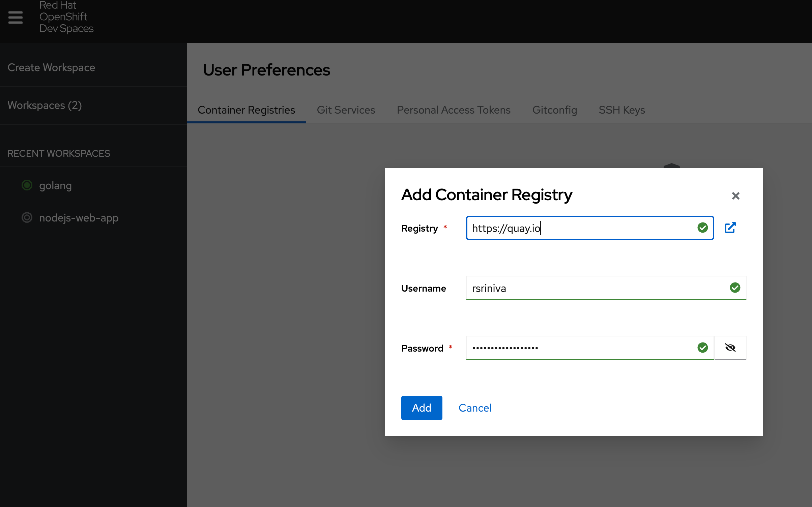Open the Workspaces (2) list
Viewport: 812px width, 507px height.
(45, 105)
